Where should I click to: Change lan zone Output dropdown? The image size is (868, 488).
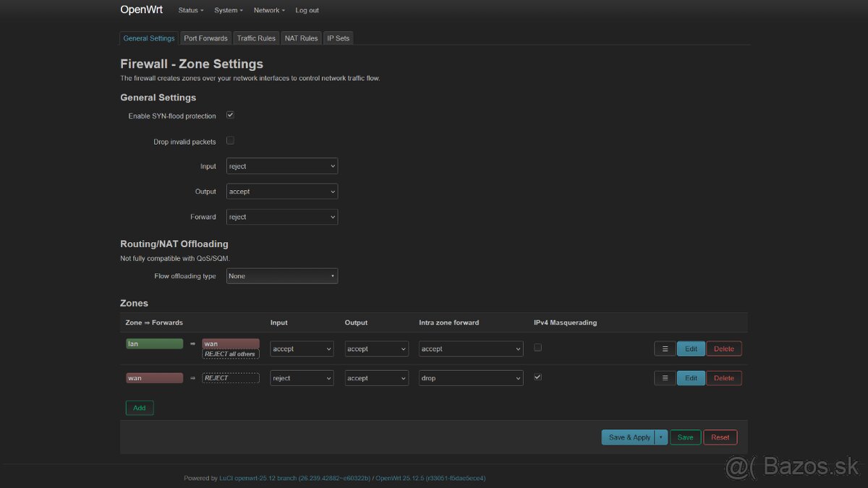tap(376, 348)
